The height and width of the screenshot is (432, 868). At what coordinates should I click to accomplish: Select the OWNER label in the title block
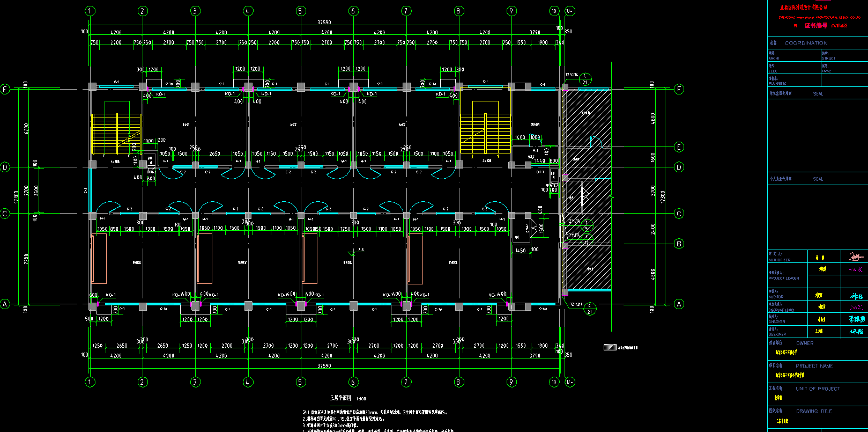pyautogui.click(x=804, y=343)
